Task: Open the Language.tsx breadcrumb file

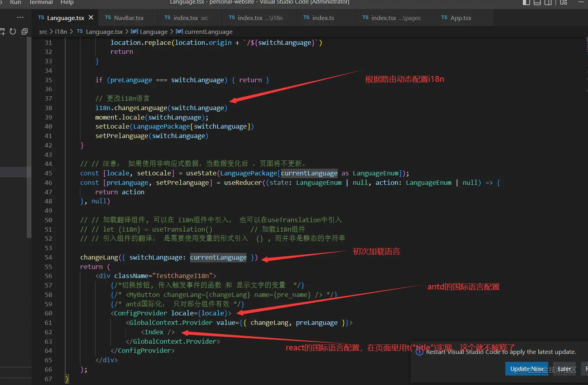Action: click(104, 31)
